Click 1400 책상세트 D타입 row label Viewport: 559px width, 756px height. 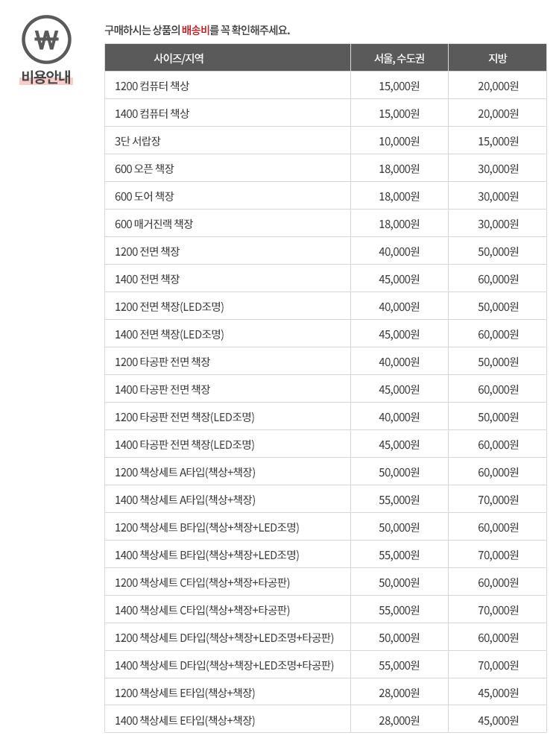click(224, 665)
